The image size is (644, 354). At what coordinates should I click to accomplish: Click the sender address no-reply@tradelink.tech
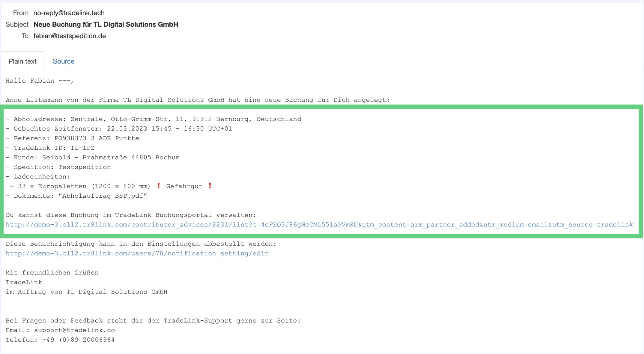(69, 13)
